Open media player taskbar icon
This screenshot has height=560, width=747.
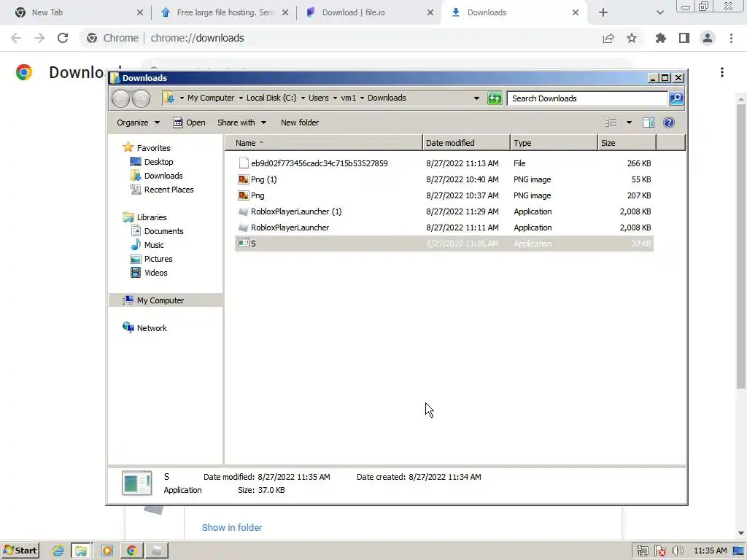(x=107, y=551)
